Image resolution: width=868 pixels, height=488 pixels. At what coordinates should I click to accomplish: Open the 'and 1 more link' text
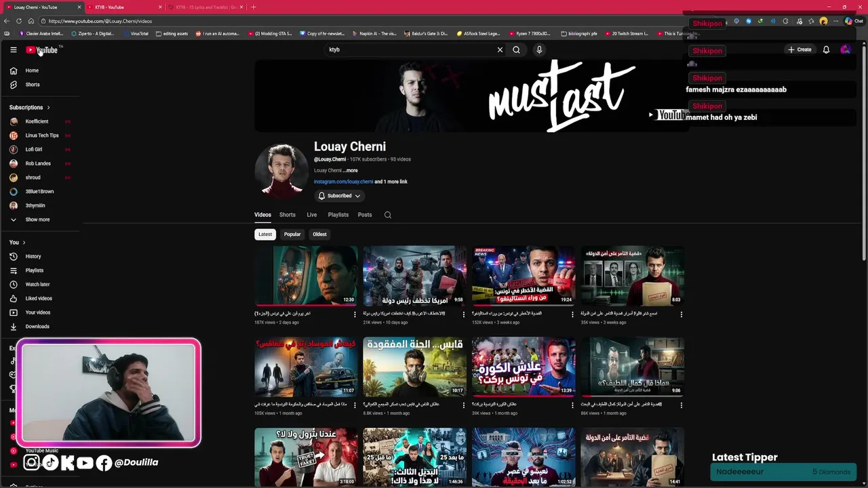391,182
